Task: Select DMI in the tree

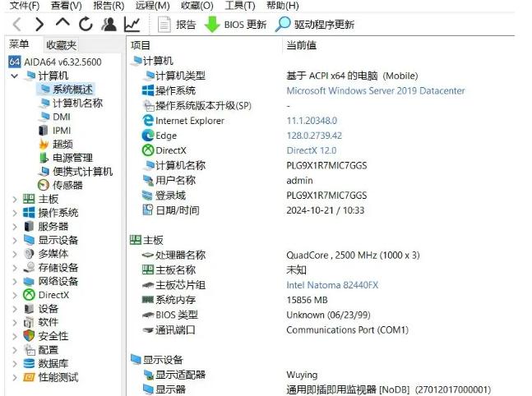Action: [x=55, y=117]
